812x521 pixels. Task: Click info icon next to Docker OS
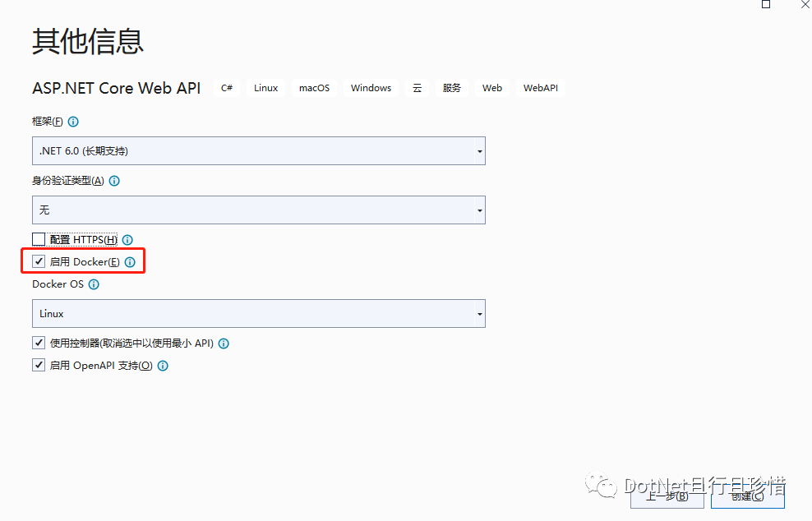pos(94,284)
